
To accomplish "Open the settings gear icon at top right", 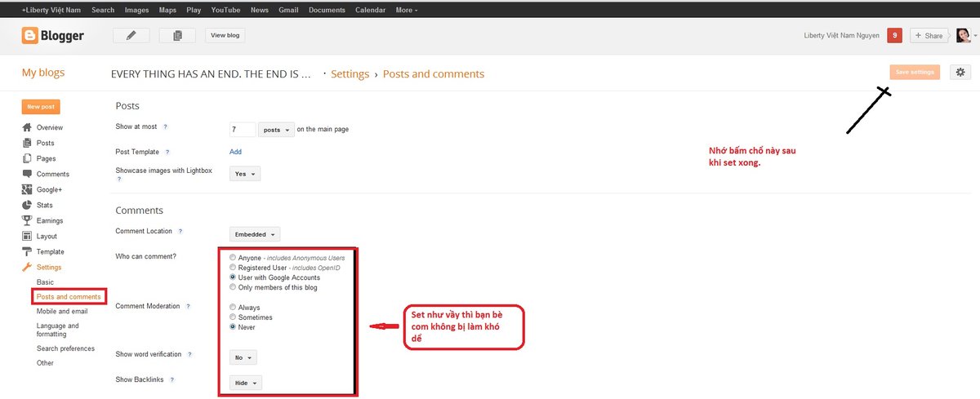I will click(960, 72).
